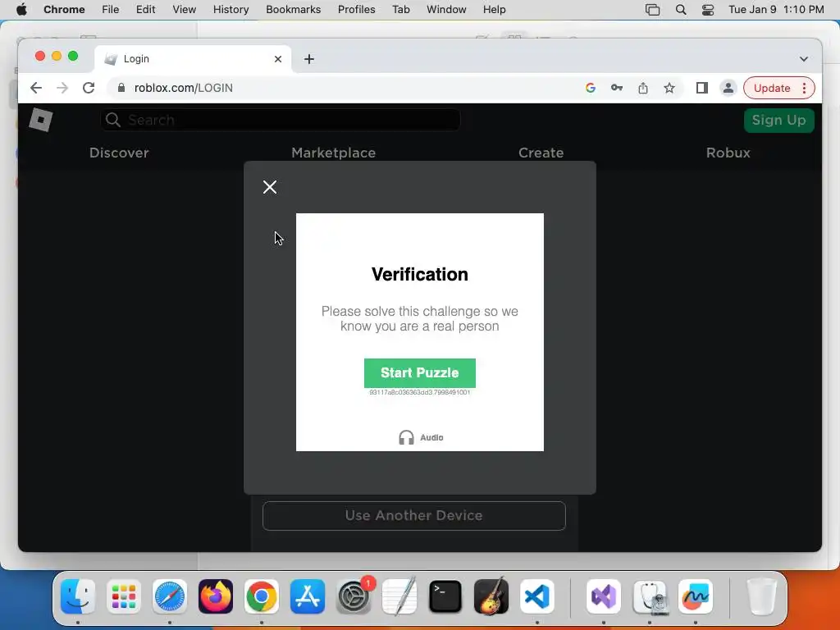Screen dimensions: 840x630
Task: Open Safari from the Dock
Action: point(170,596)
